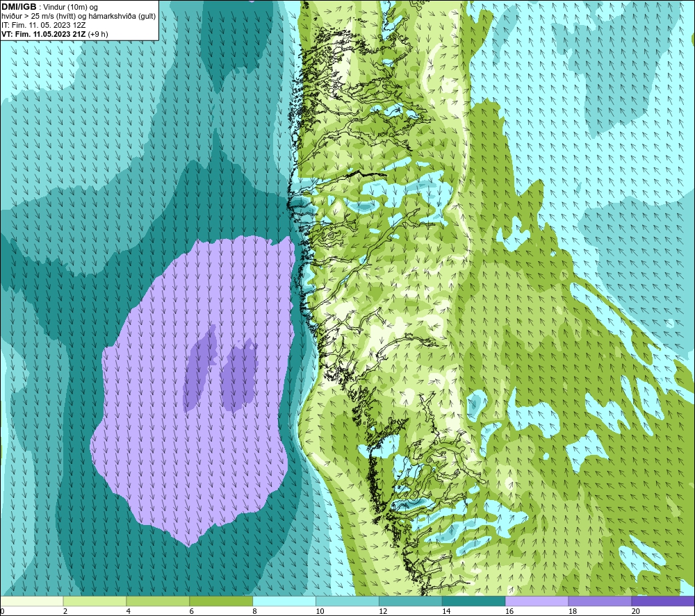The image size is (695, 616).
Task: Click the 'hviður > 25 m/s (hvítt)' line
Action: [x=40, y=17]
